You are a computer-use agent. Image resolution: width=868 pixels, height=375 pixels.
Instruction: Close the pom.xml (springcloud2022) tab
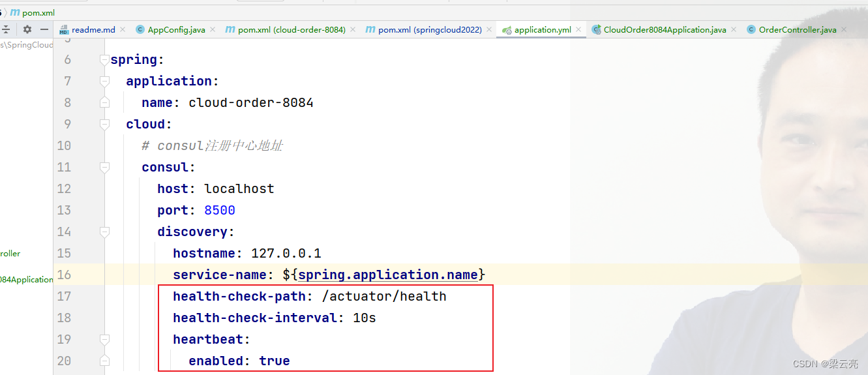coord(489,29)
